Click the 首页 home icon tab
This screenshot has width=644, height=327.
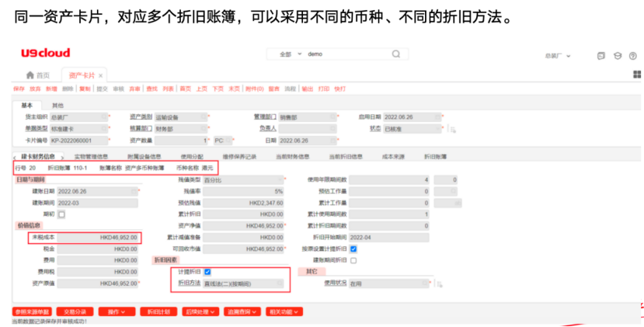click(x=37, y=75)
